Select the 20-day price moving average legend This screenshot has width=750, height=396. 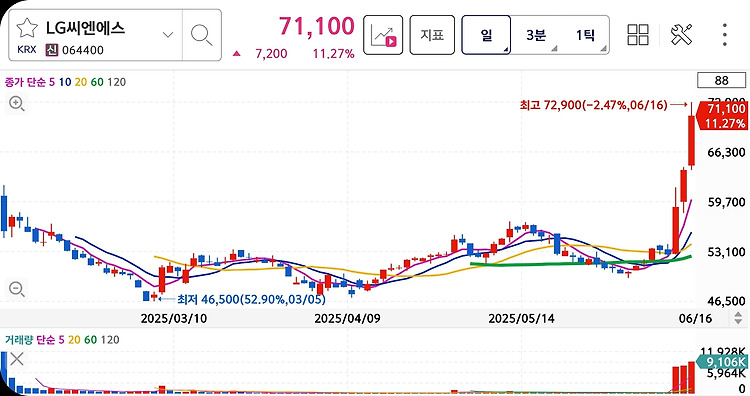pyautogui.click(x=81, y=82)
